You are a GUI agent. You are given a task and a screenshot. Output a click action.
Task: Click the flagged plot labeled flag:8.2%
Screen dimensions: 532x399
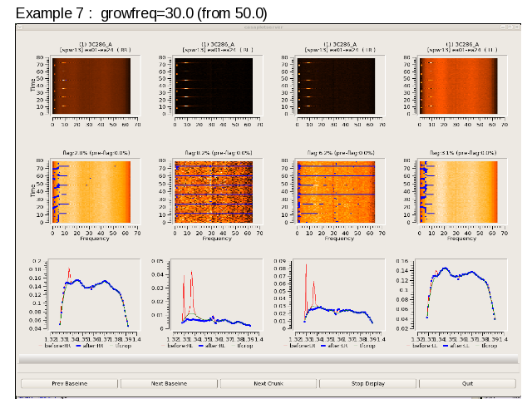click(214, 192)
